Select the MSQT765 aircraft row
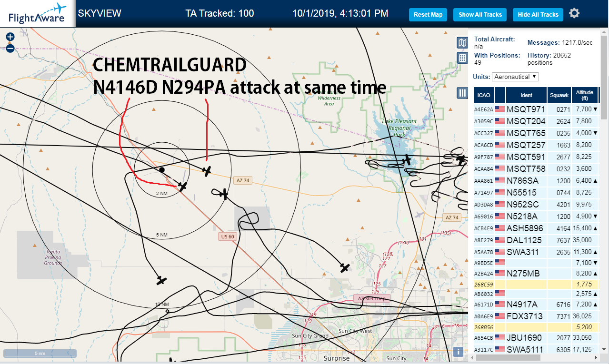The width and height of the screenshot is (609, 364). (x=536, y=133)
